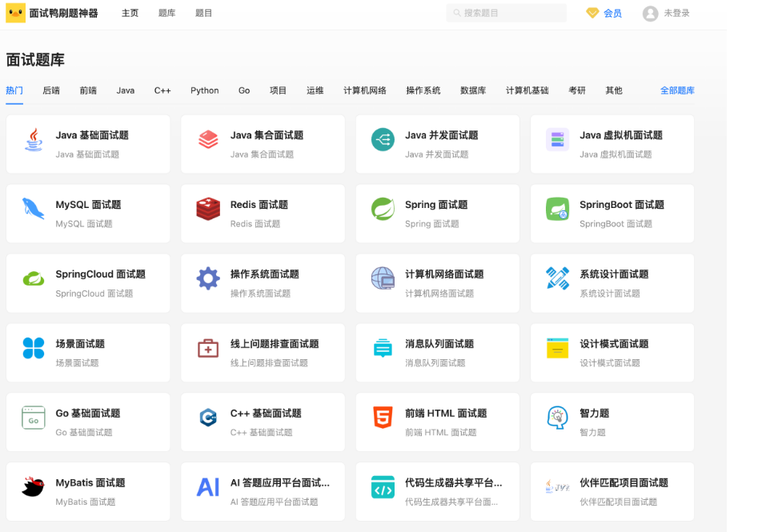Click the teal Java 并发 branching icon
The width and height of the screenshot is (778, 532).
[383, 139]
